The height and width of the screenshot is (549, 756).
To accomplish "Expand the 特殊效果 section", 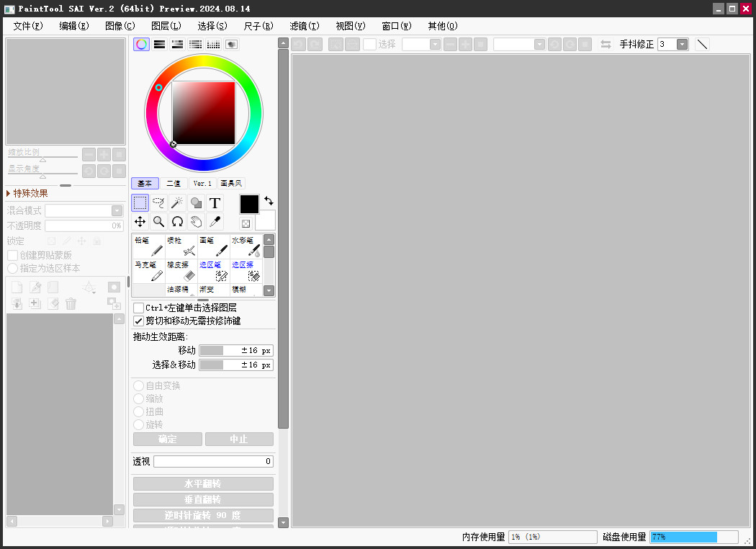I will 27,194.
